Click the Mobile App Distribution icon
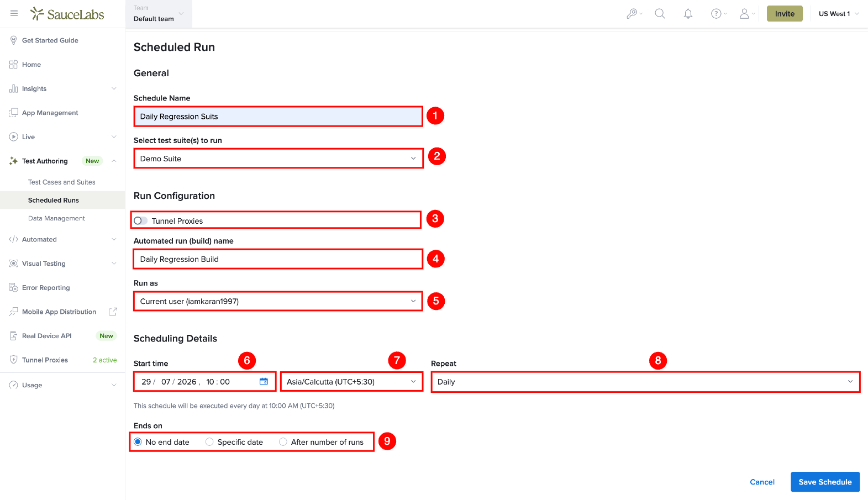 pyautogui.click(x=13, y=312)
